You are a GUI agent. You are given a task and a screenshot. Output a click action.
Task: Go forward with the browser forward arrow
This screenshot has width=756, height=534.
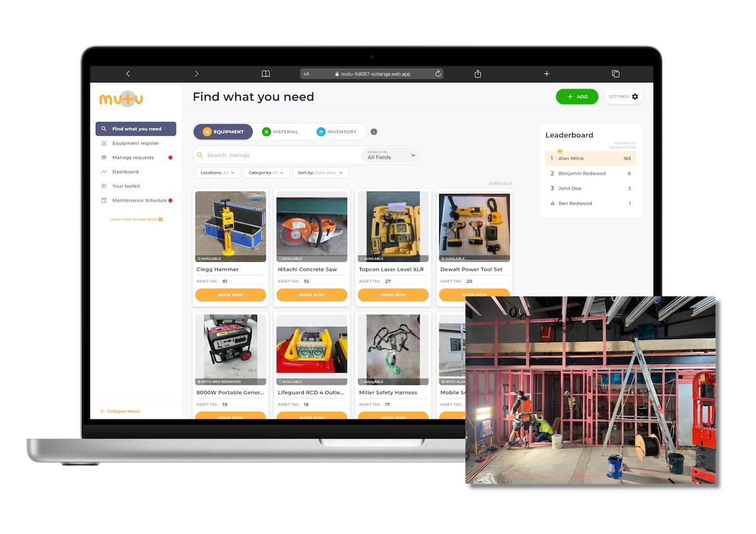[x=197, y=74]
